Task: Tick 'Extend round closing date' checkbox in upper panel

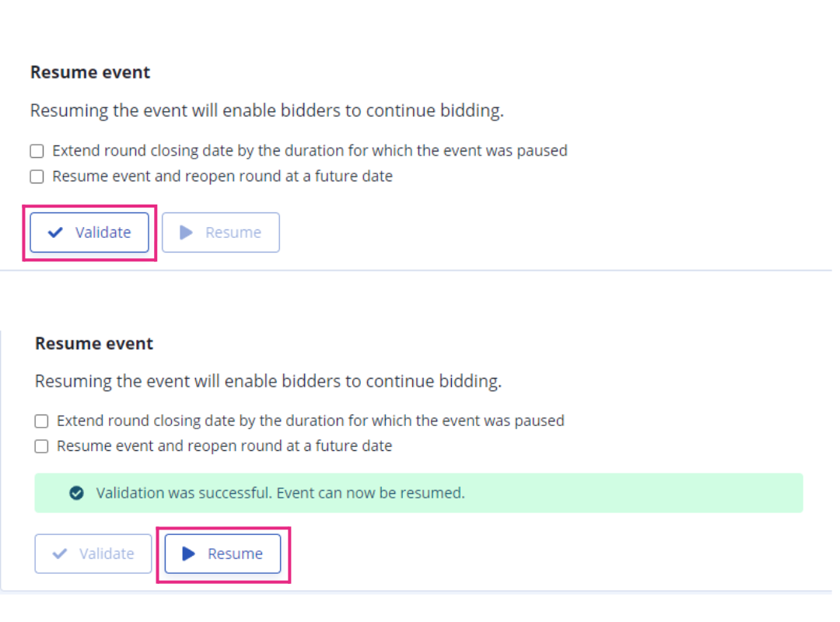Action: tap(37, 151)
